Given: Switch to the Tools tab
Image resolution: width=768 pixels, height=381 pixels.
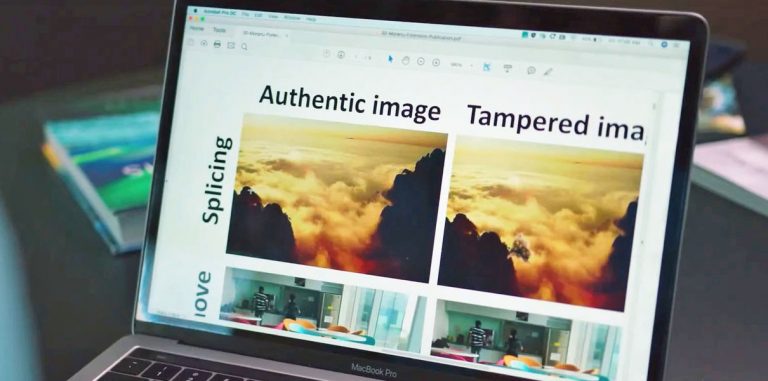Looking at the screenshot, I should [x=219, y=30].
